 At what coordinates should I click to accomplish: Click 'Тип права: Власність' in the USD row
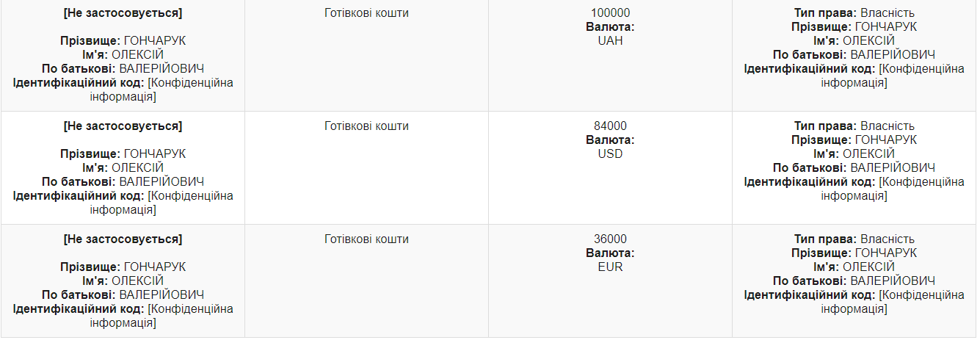(854, 126)
